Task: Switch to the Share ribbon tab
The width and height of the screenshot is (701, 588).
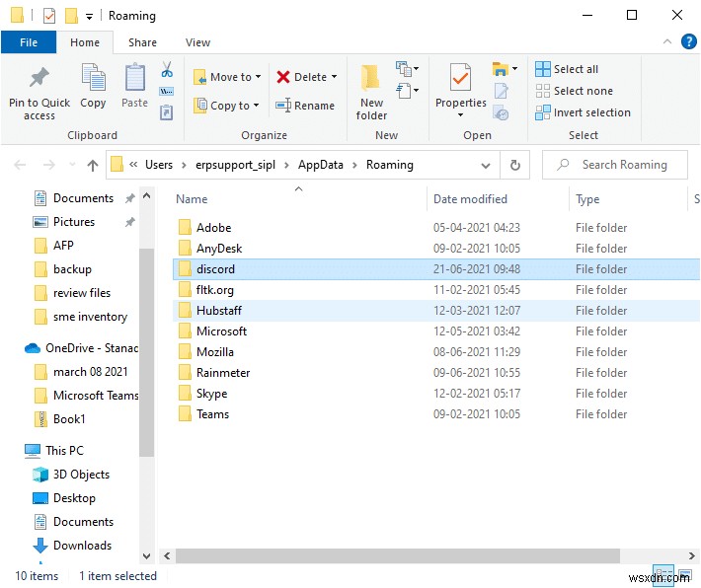Action: click(x=142, y=42)
